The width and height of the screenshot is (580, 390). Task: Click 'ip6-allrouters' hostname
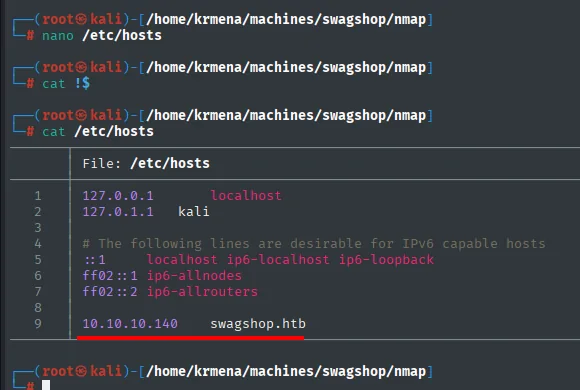coord(202,292)
